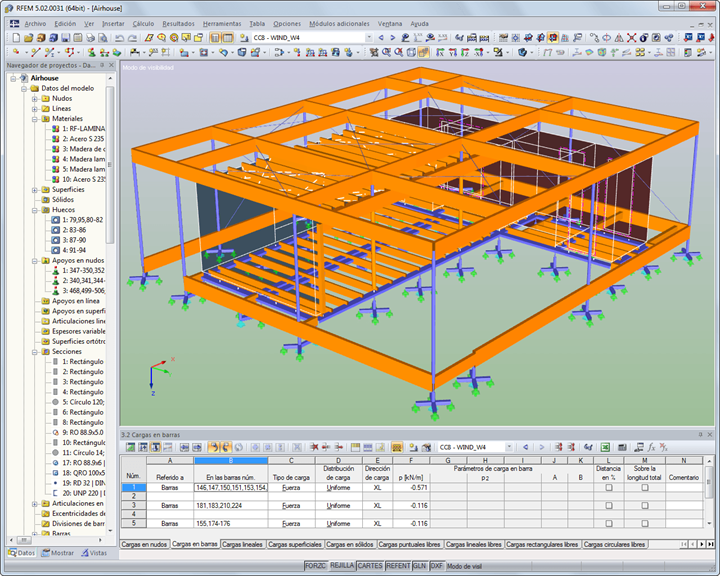This screenshot has width=720, height=576.
Task: Click the zoom window magnifier icon
Action: (386, 52)
